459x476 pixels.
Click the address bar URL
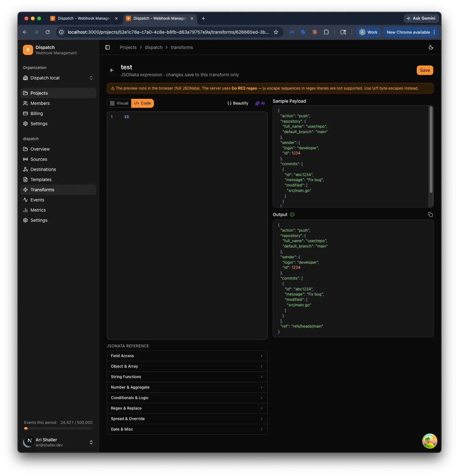168,32
